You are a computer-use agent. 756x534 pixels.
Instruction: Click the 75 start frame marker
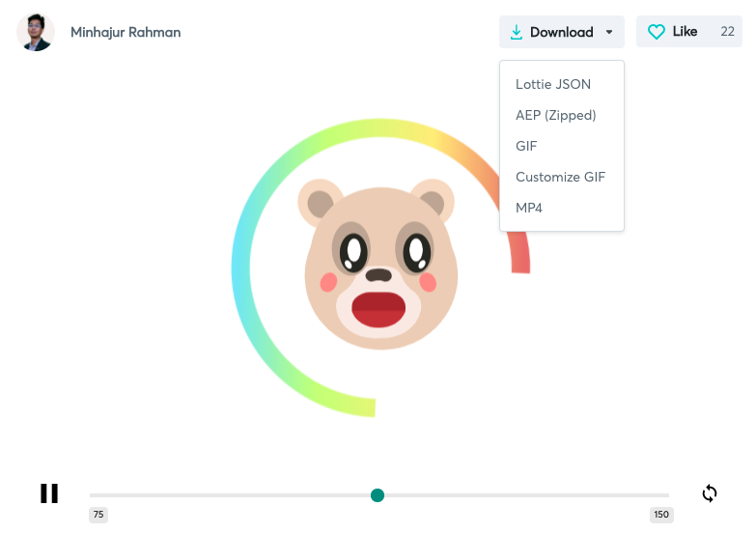pyautogui.click(x=98, y=515)
